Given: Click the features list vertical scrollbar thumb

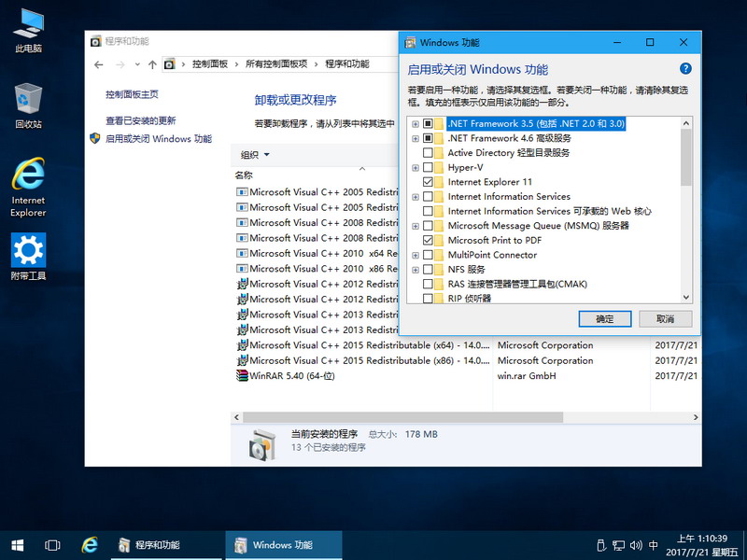Looking at the screenshot, I should click(x=686, y=157).
